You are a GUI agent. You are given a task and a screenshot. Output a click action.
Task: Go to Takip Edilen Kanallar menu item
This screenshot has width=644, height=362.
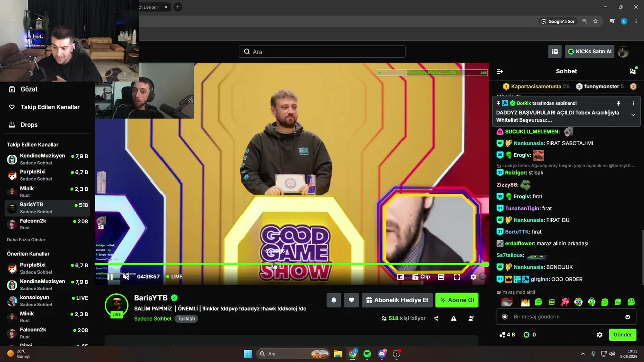click(x=44, y=107)
